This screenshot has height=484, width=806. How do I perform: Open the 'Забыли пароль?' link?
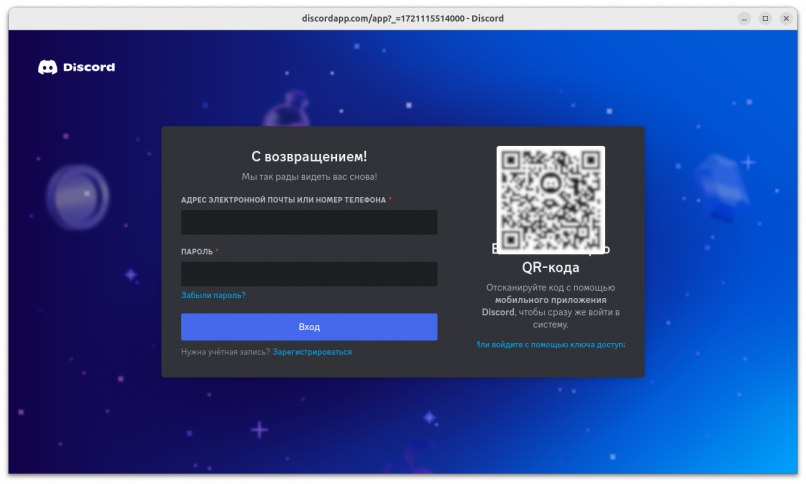(x=213, y=295)
